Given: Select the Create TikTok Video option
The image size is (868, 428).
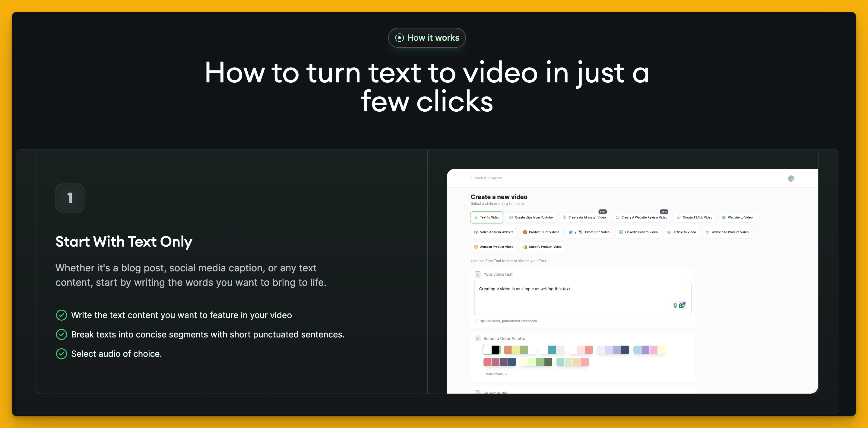Looking at the screenshot, I should (695, 217).
